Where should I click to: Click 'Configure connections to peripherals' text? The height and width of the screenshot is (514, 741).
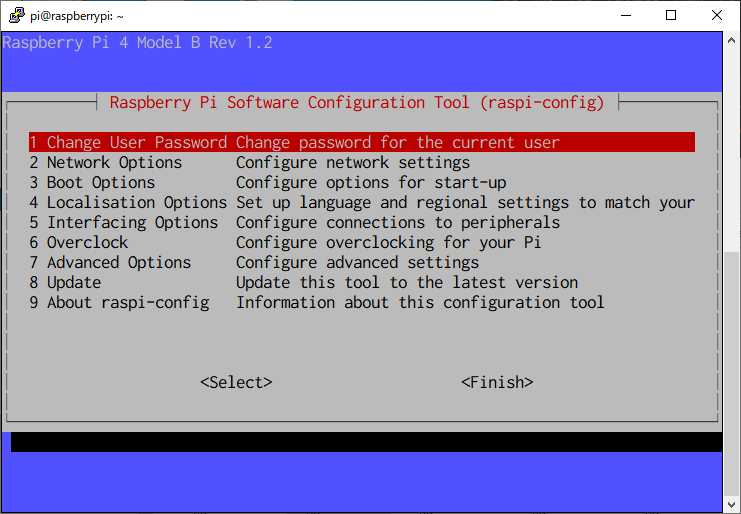click(x=398, y=223)
